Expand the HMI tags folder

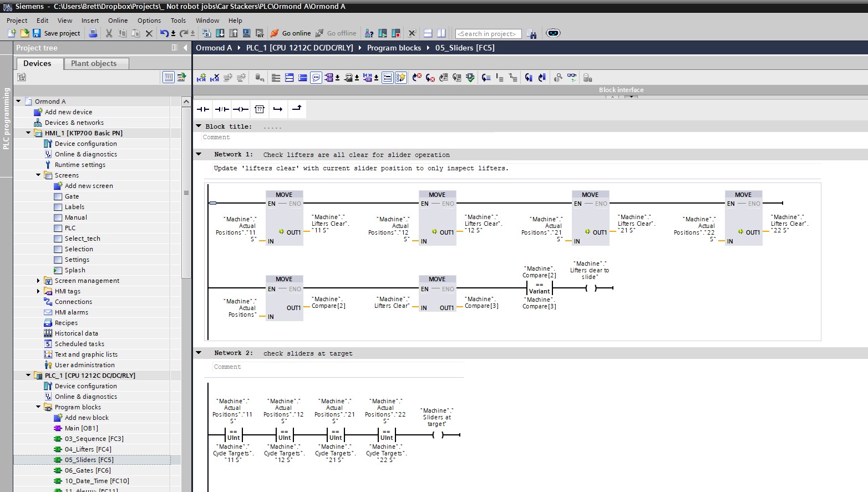pos(38,291)
